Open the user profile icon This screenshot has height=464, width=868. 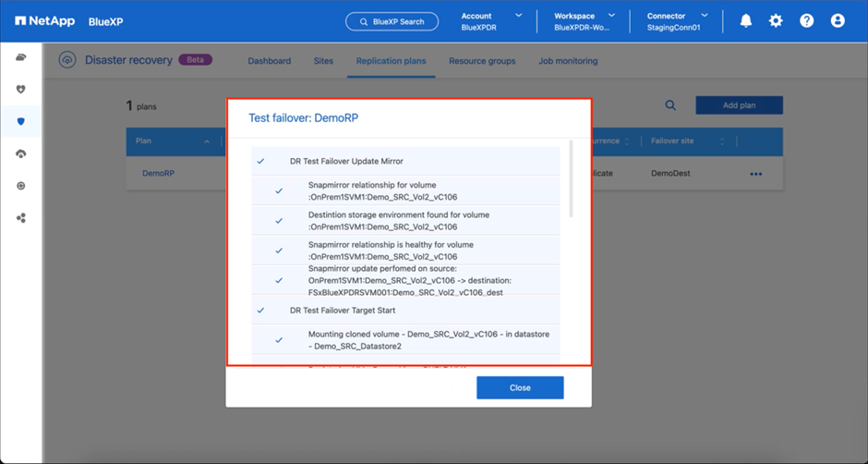click(838, 20)
